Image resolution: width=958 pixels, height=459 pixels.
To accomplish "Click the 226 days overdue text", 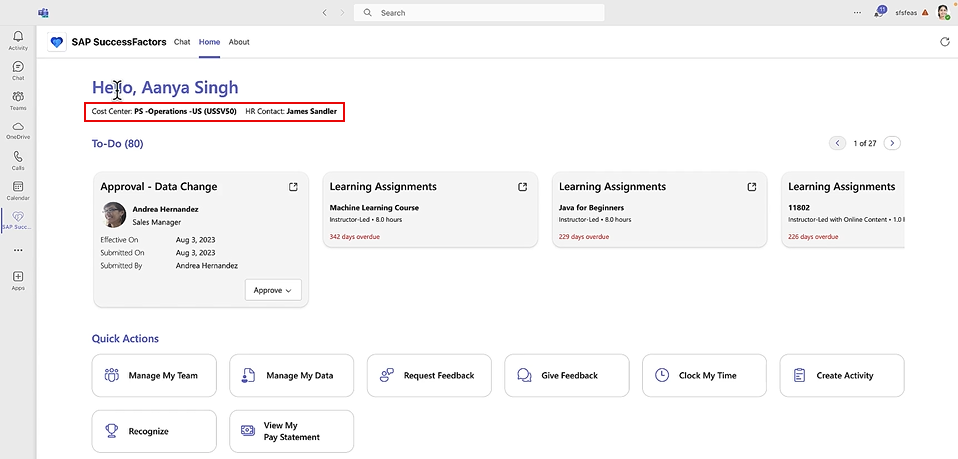I will click(x=813, y=237).
